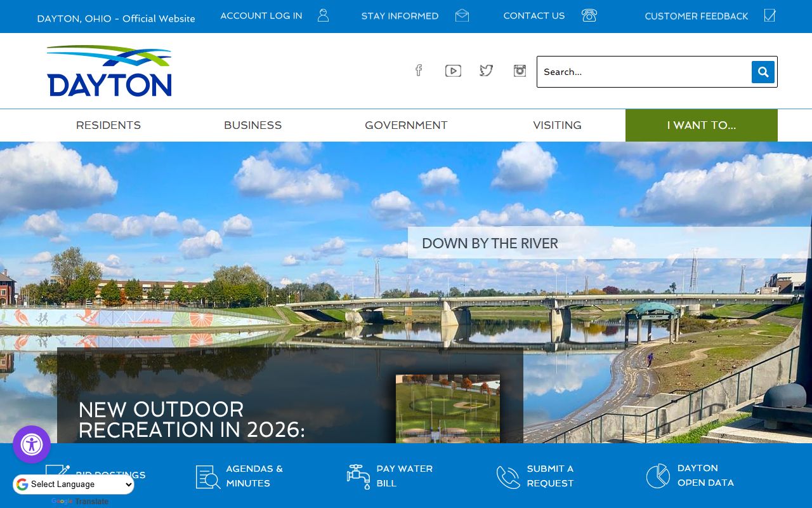Open the Government navigation menu
This screenshot has height=508, width=812.
click(406, 125)
